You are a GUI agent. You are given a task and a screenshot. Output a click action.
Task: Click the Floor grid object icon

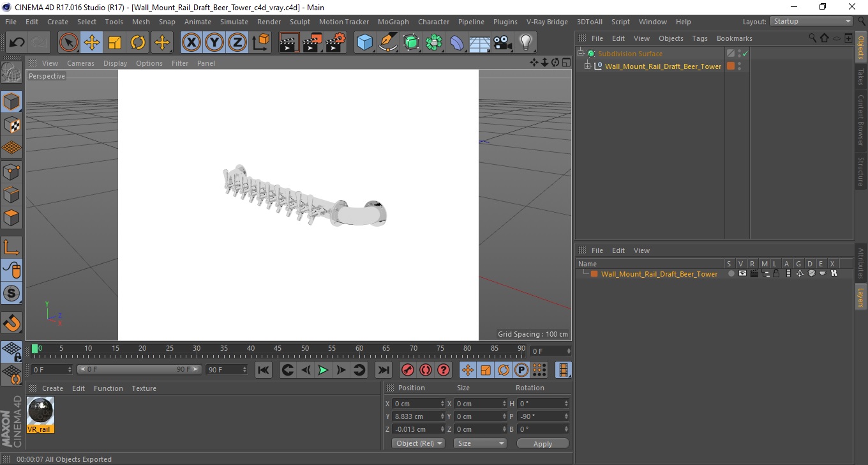click(480, 43)
